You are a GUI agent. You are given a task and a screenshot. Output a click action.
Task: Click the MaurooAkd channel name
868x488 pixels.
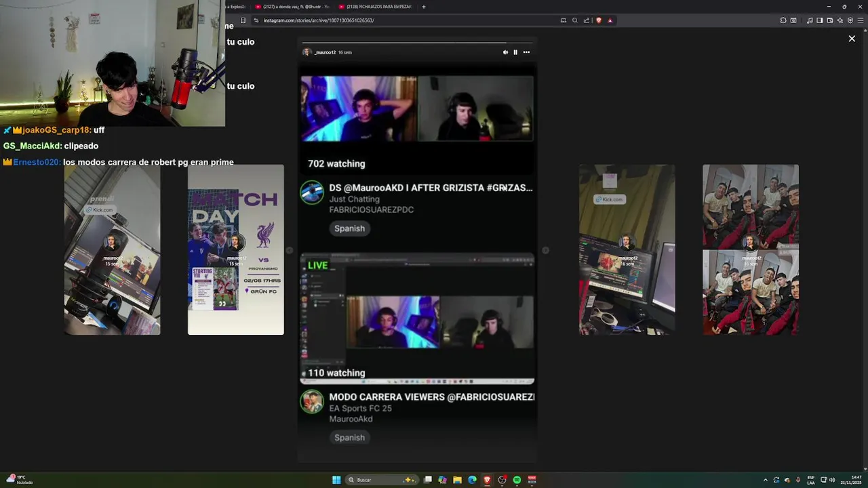point(351,419)
